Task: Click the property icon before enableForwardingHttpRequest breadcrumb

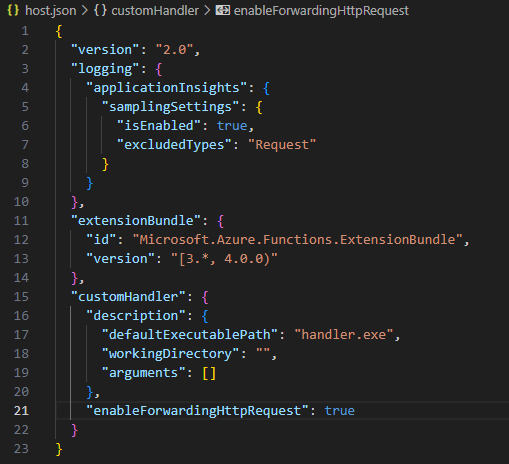Action: pos(222,11)
